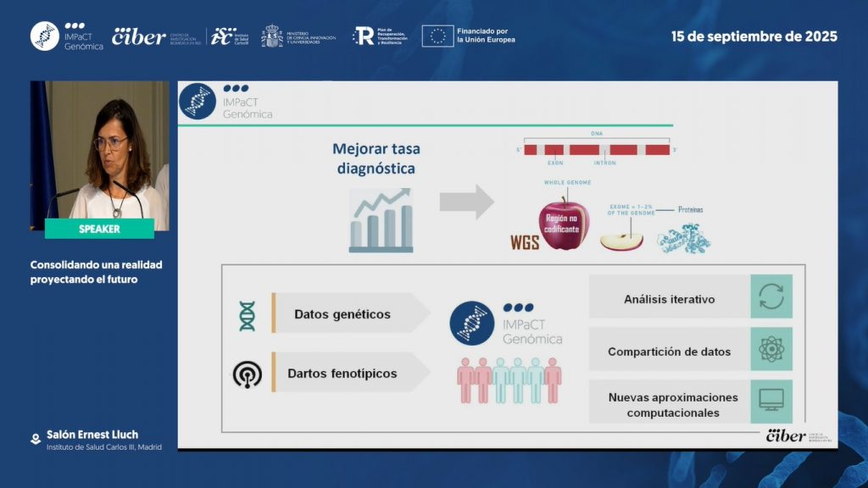
Task: Click the Compartición de datos label box
Action: 669,352
